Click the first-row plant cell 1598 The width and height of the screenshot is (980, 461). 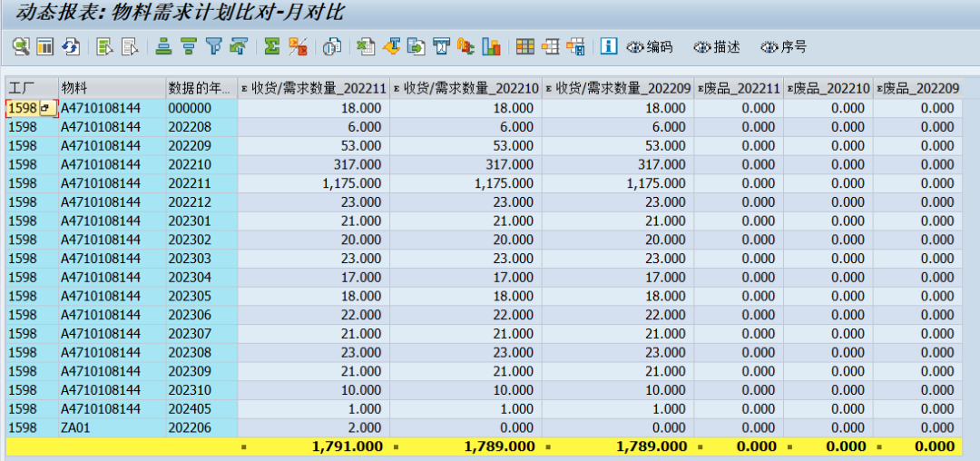click(x=22, y=109)
